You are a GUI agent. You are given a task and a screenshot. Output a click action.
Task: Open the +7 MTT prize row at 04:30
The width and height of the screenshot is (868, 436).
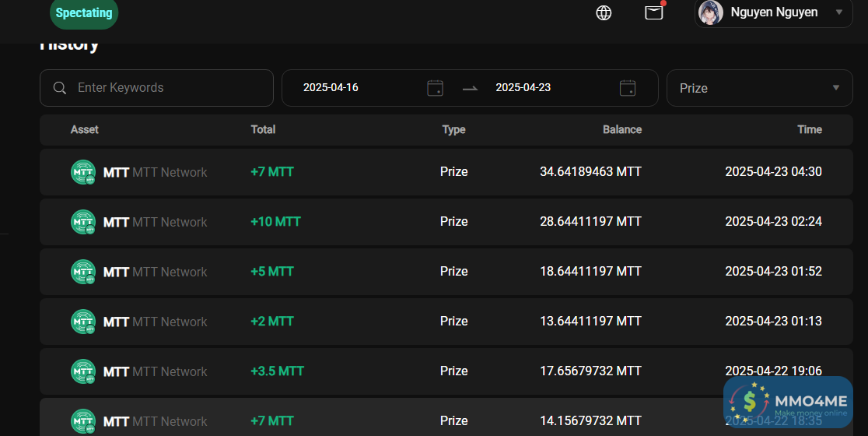click(x=446, y=172)
